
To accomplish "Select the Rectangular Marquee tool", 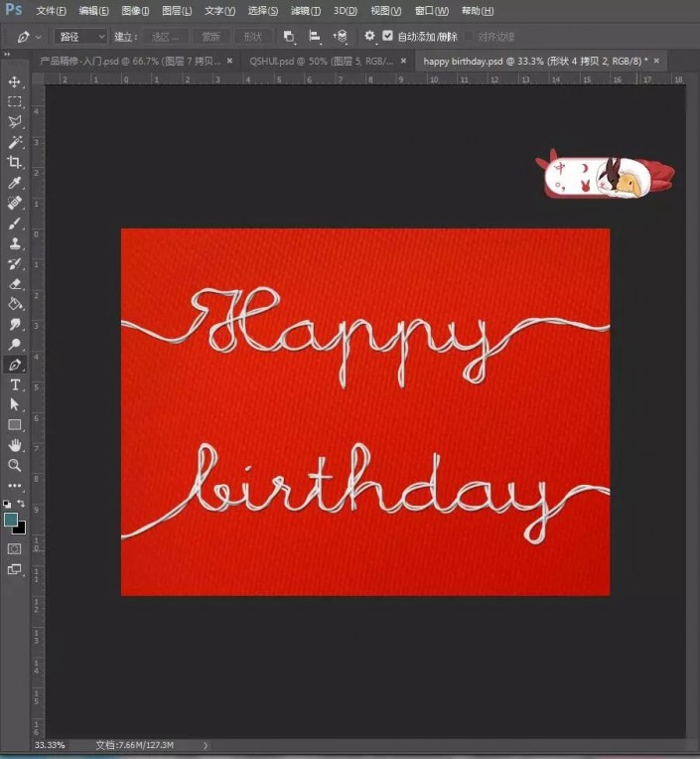I will (x=15, y=101).
